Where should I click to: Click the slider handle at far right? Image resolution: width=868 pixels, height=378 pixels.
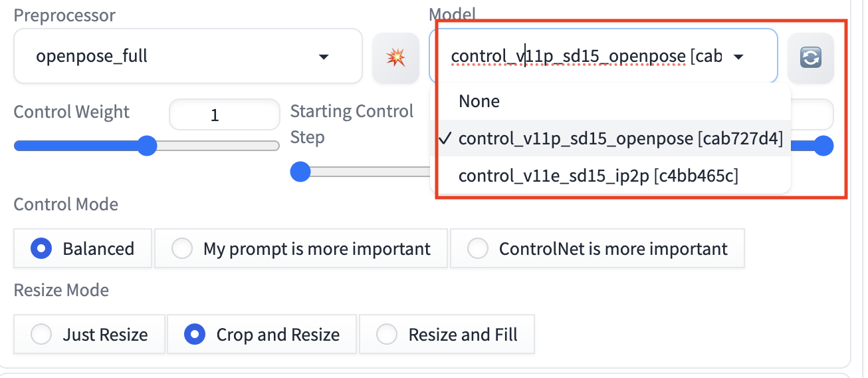[x=823, y=146]
